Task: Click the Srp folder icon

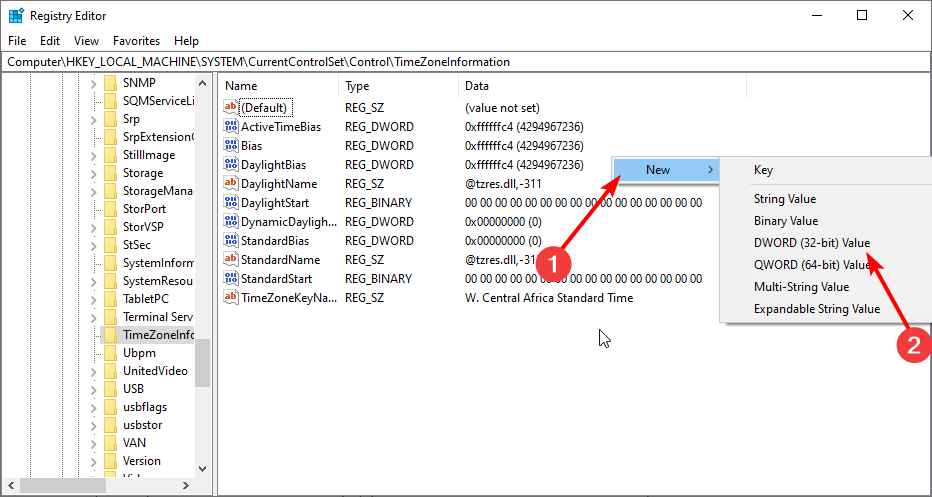Action: 110,119
